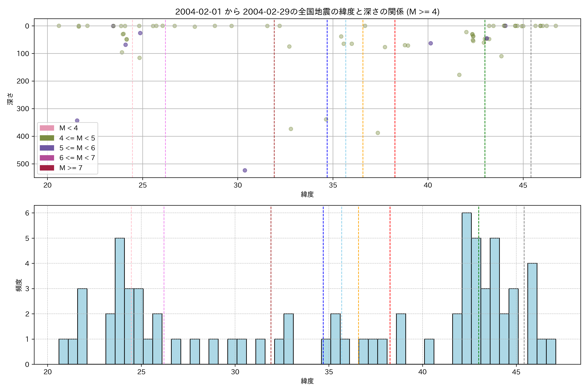Click the purple point near depth 340, latitude 21.5
This screenshot has width=588, height=392.
pyautogui.click(x=77, y=121)
